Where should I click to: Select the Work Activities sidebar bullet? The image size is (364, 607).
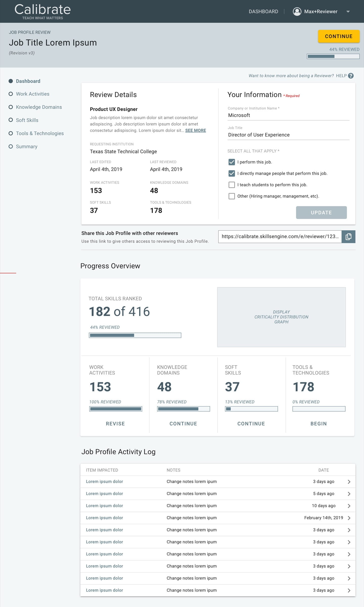pyautogui.click(x=11, y=94)
